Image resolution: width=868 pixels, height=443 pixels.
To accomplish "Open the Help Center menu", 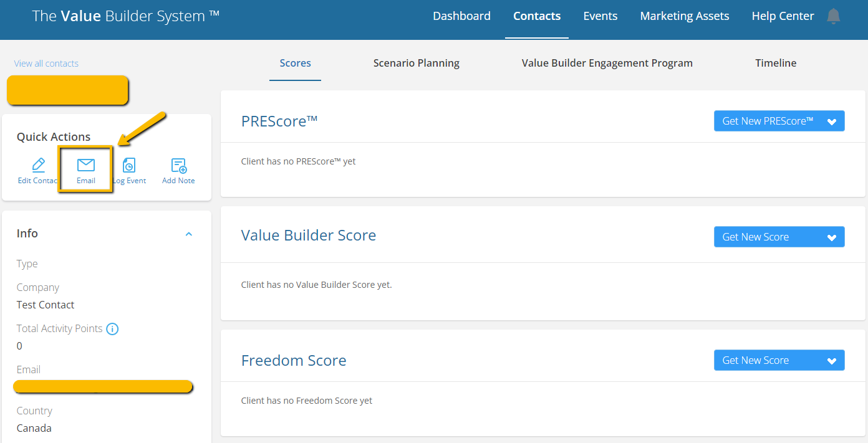I will 783,16.
